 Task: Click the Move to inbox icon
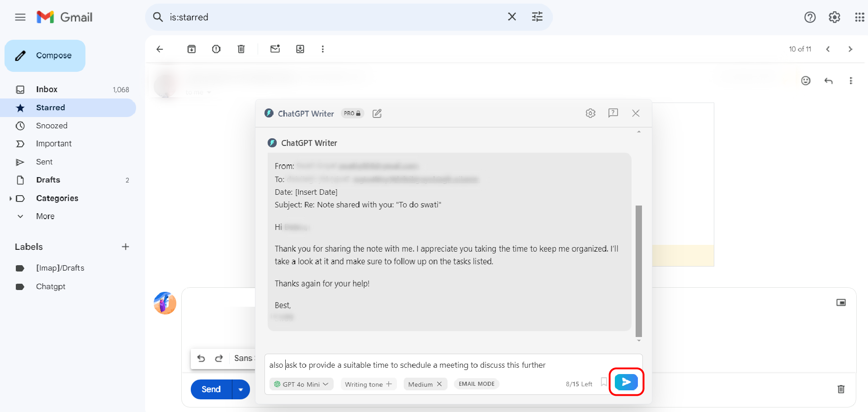(x=300, y=49)
